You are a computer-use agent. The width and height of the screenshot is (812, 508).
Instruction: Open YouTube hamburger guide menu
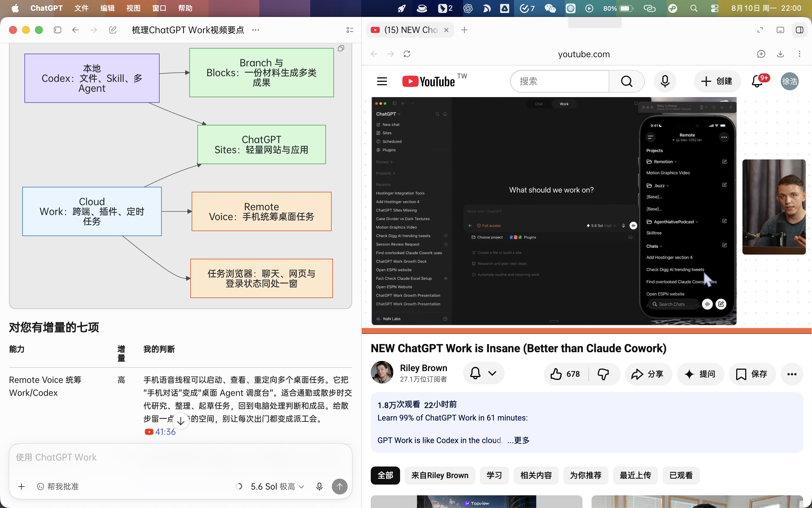382,81
